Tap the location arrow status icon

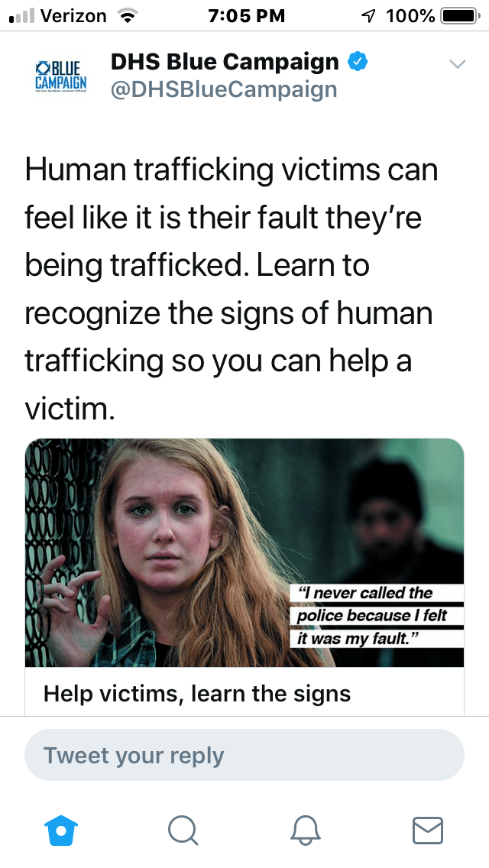click(368, 16)
